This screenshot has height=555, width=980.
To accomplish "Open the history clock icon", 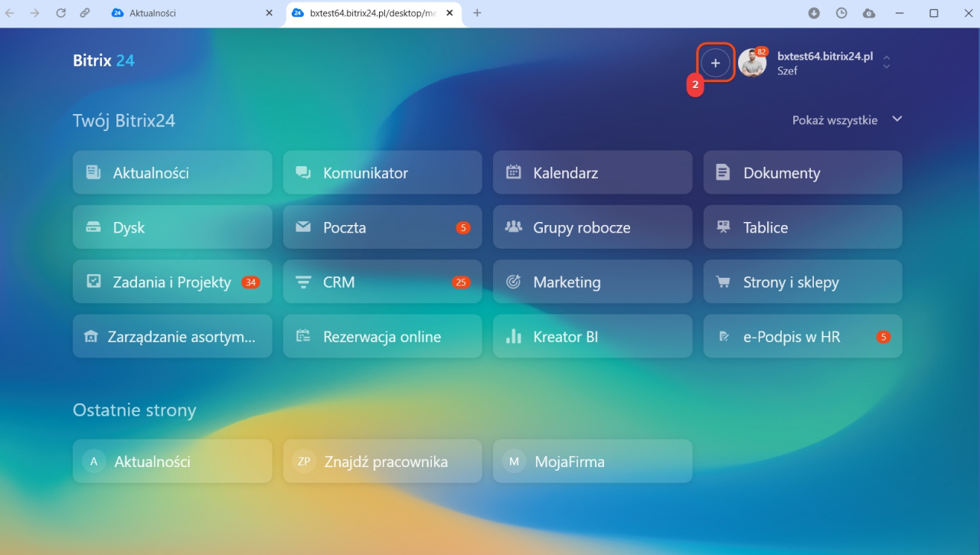I will tap(841, 13).
